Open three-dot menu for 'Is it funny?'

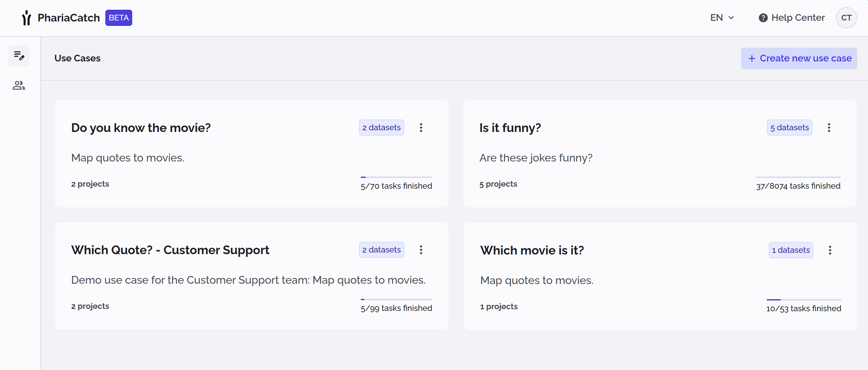tap(829, 128)
